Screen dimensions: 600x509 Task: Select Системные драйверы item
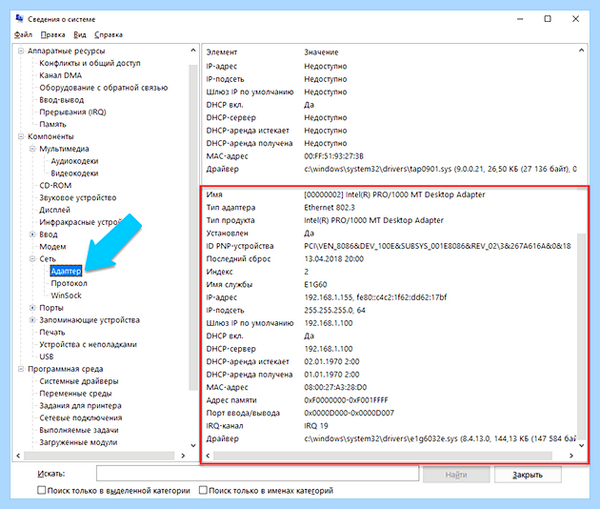point(79,381)
